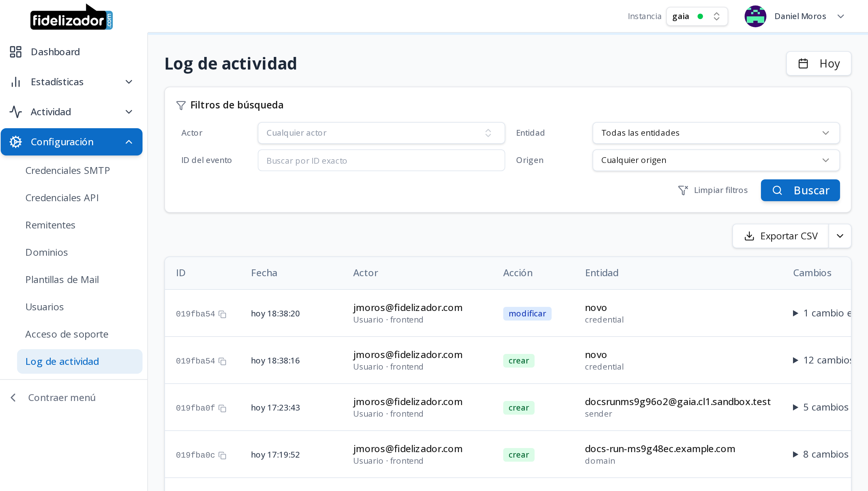Image resolution: width=868 pixels, height=491 pixels.
Task: Open the export options arrow next to Exportar CSV
Action: [840, 236]
